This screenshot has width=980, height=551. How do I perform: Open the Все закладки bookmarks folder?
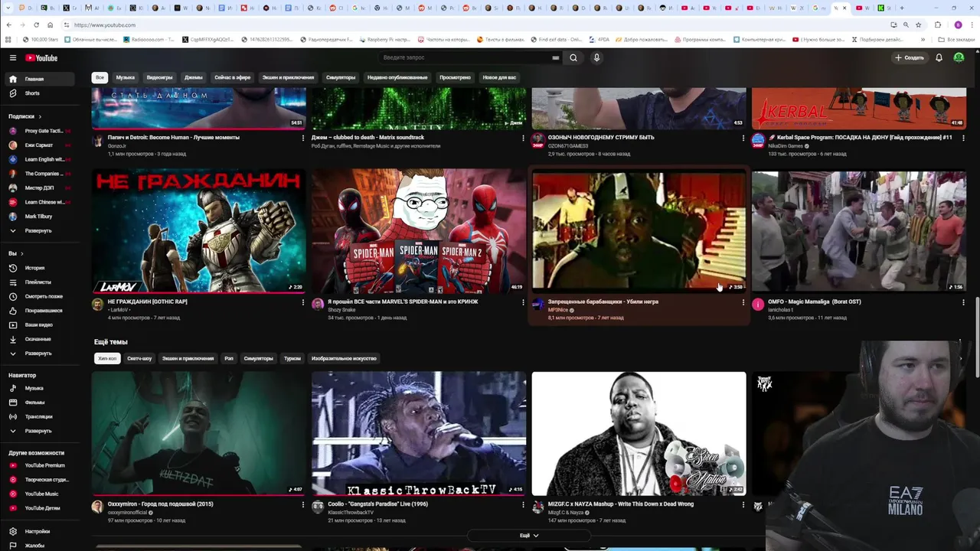[x=958, y=39]
